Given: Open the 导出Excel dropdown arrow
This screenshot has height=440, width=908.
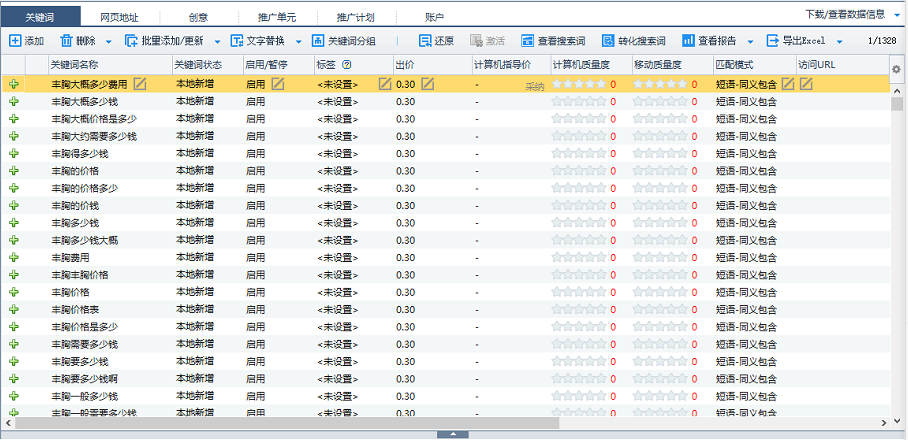Looking at the screenshot, I should pyautogui.click(x=839, y=42).
